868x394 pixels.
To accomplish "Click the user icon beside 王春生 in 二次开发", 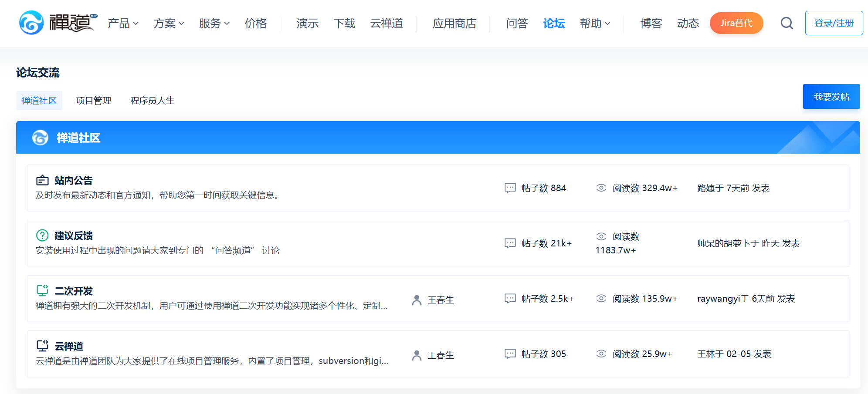I will pos(417,300).
